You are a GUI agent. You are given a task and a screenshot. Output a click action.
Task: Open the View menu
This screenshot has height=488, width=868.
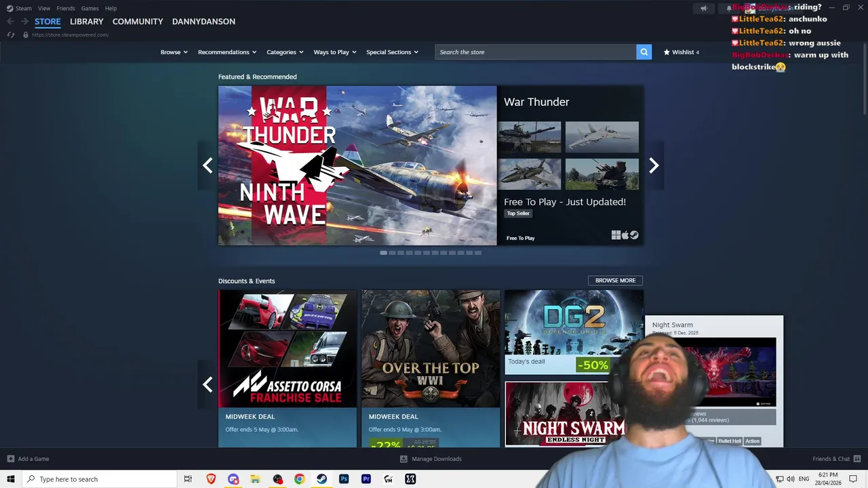44,8
